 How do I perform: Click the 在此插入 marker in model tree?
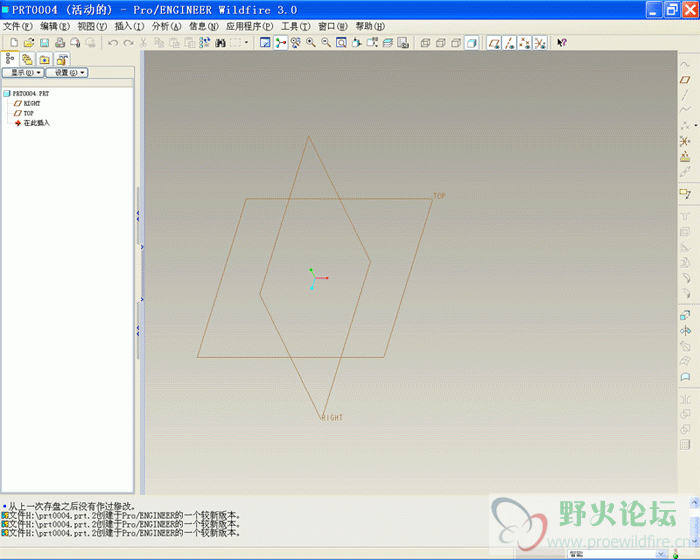pyautogui.click(x=32, y=123)
